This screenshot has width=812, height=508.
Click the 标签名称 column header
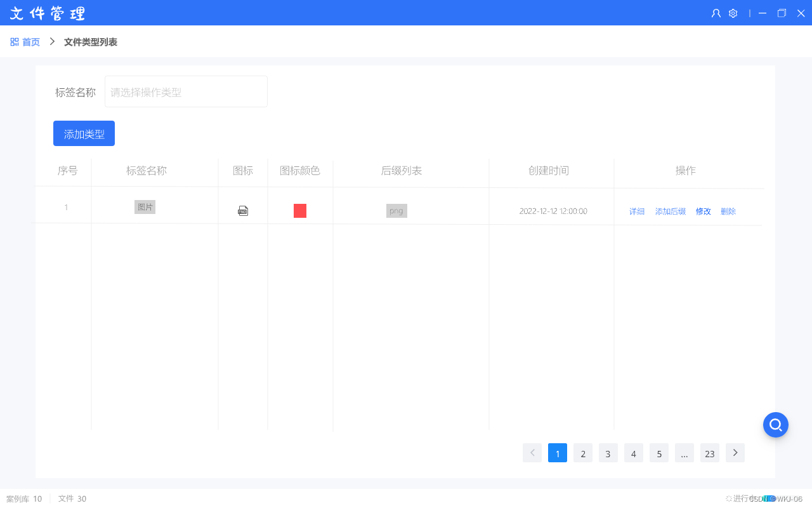click(147, 171)
